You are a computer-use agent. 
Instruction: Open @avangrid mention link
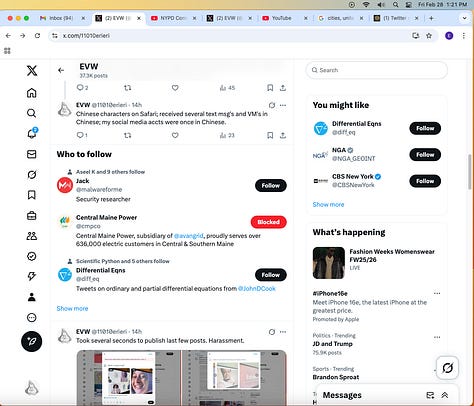[189, 236]
